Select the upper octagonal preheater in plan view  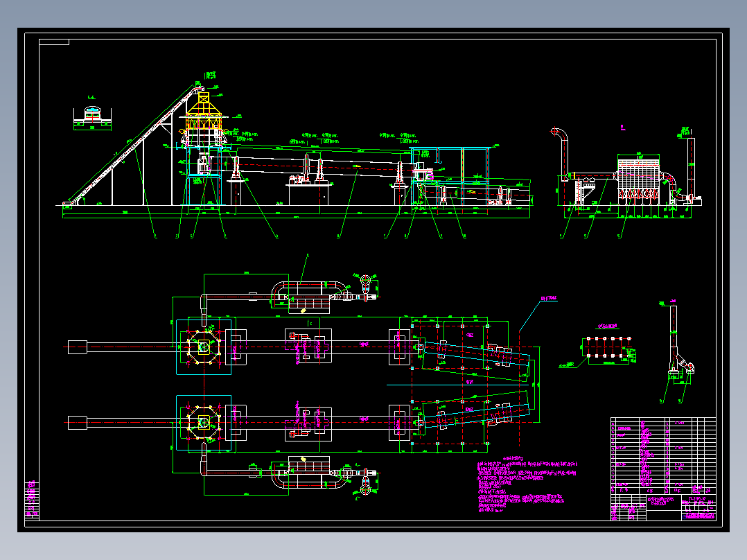pos(204,347)
